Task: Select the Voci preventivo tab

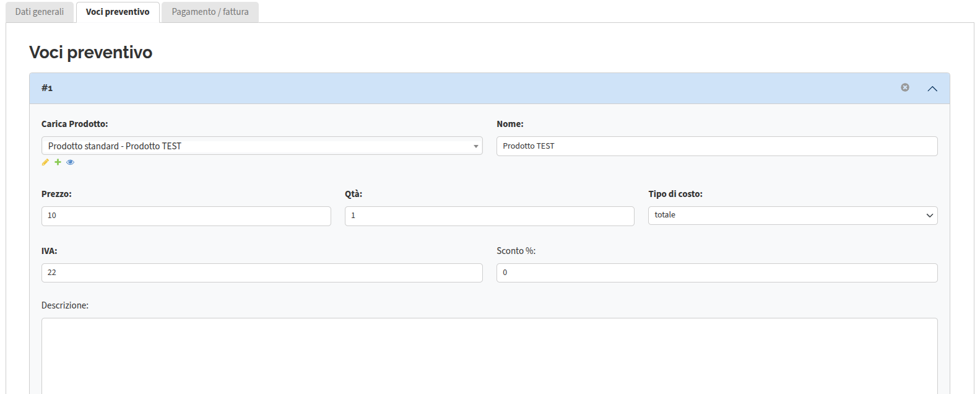Action: click(x=118, y=12)
